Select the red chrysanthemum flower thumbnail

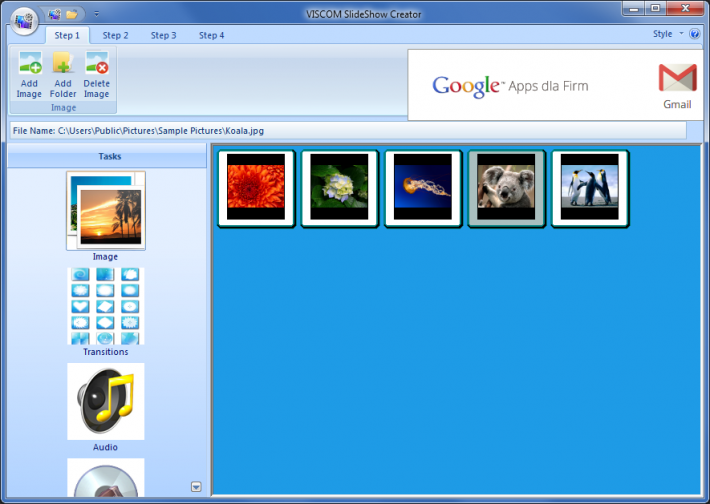point(256,188)
